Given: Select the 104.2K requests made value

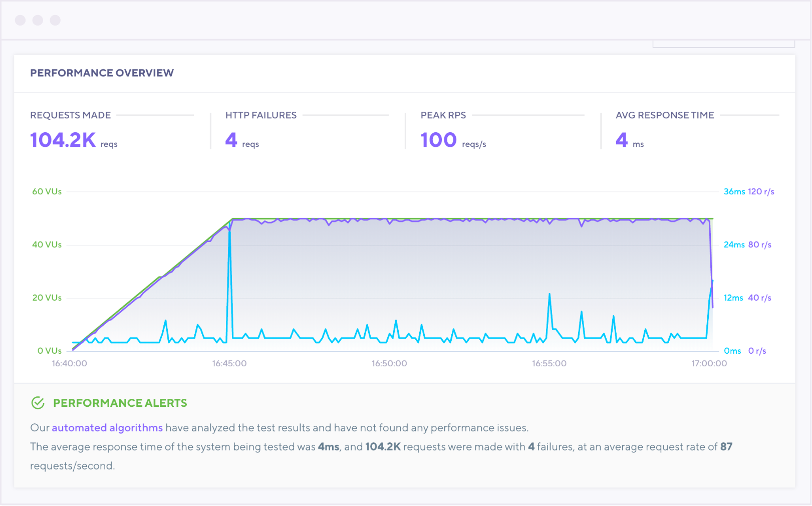Looking at the screenshot, I should pyautogui.click(x=63, y=140).
